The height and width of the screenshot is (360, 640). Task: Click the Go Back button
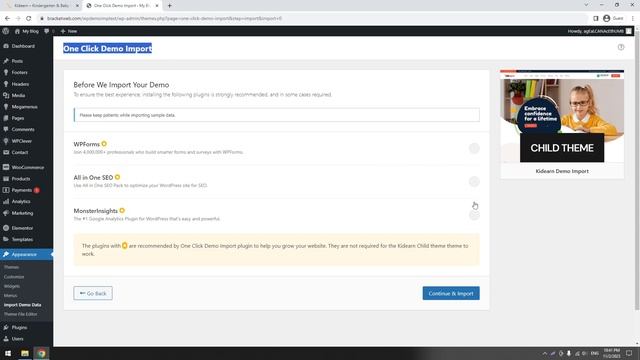[x=93, y=293]
